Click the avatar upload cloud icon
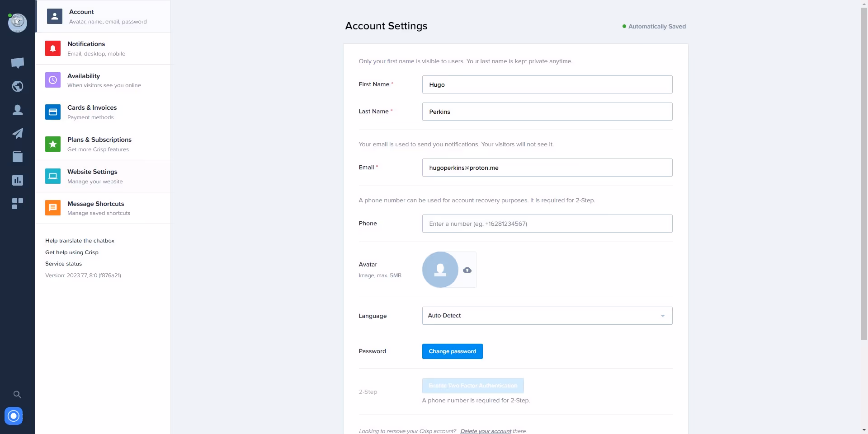This screenshot has height=434, width=868. coord(467,270)
